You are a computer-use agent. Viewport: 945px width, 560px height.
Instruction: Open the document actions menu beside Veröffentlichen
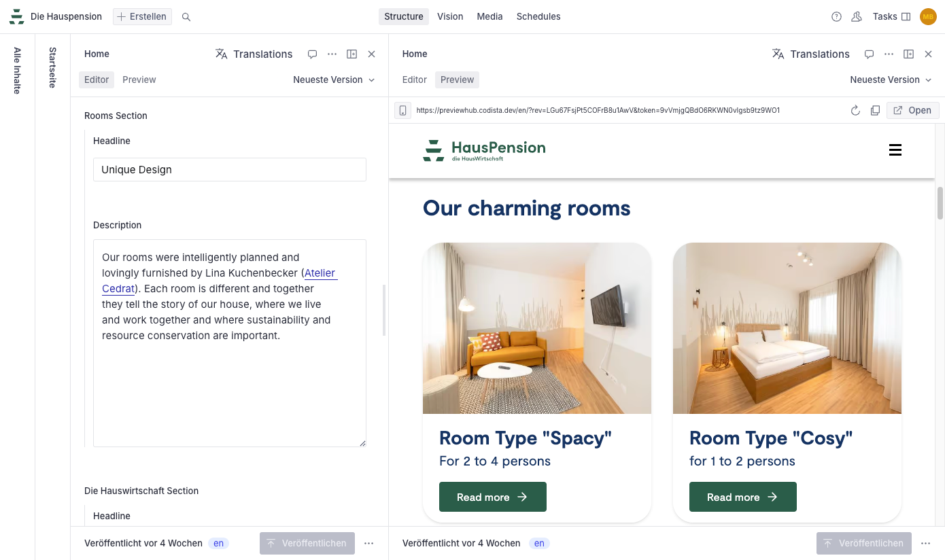pos(369,543)
